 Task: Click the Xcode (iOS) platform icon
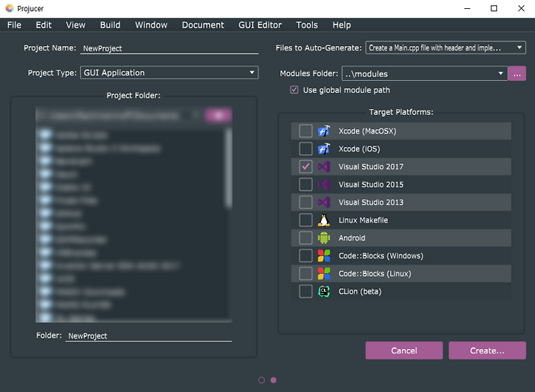[324, 148]
